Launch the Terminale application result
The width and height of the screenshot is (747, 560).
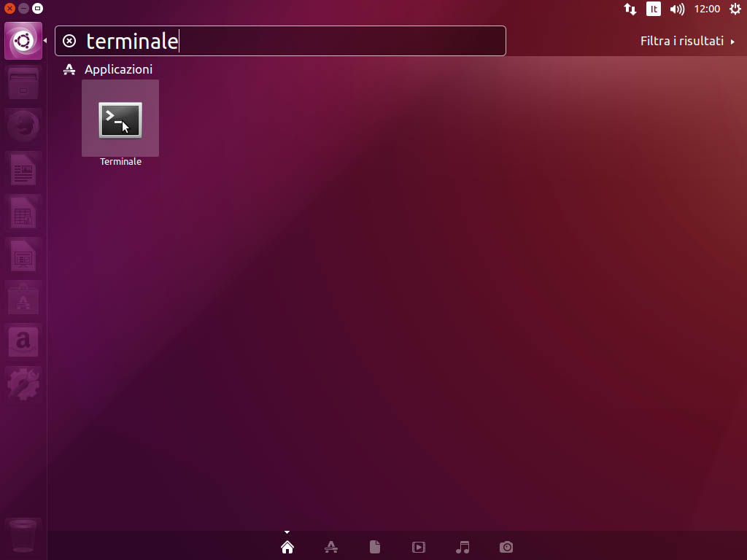[120, 120]
